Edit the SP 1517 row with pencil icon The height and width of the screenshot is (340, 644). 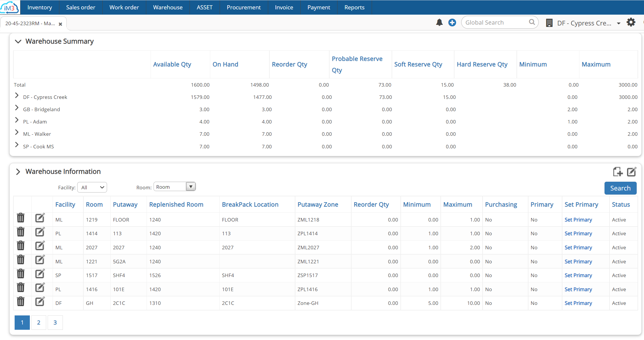point(40,274)
